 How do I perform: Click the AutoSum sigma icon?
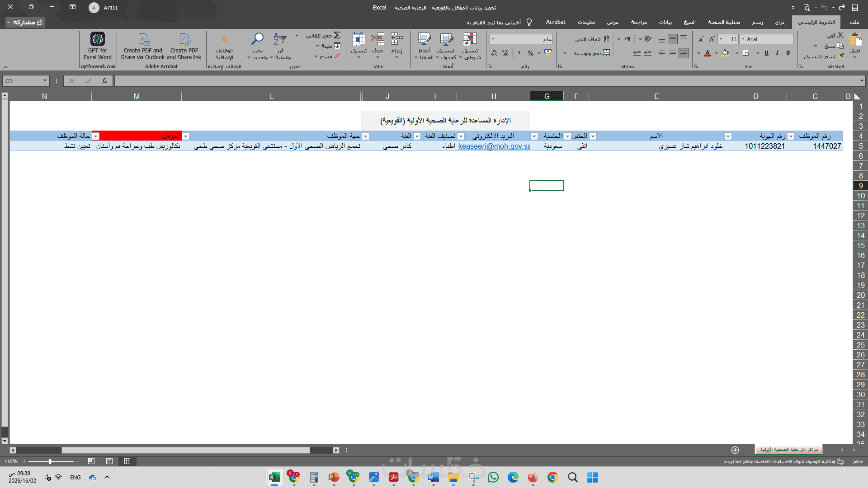[337, 35]
